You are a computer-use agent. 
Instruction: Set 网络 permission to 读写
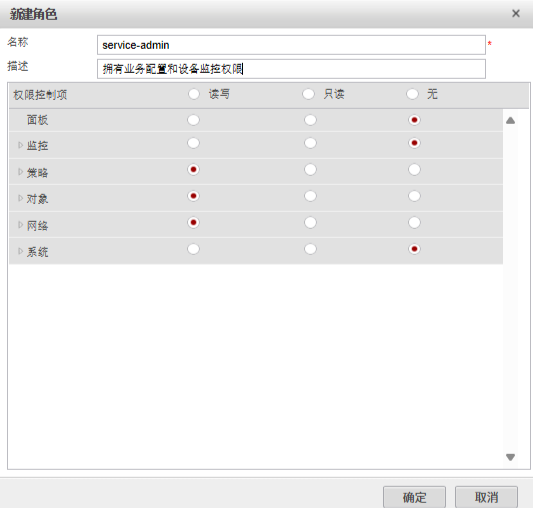pyautogui.click(x=193, y=223)
